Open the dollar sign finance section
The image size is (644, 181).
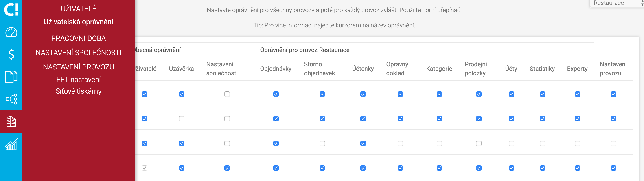point(11,54)
